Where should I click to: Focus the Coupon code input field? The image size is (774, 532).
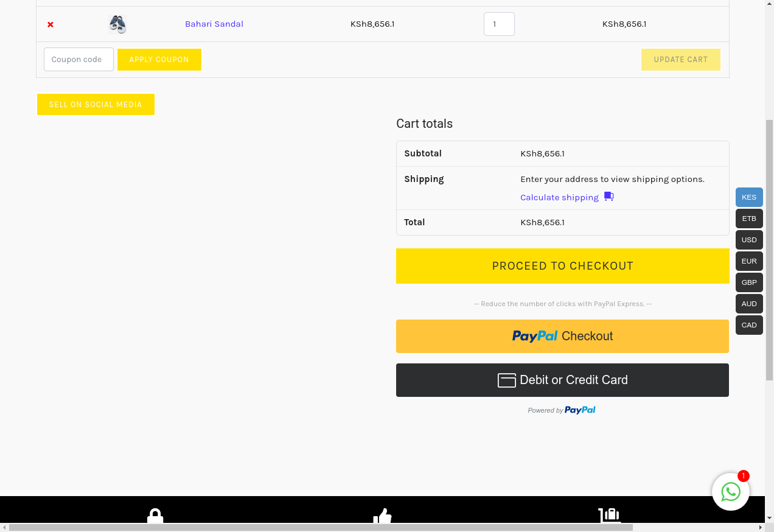78,60
